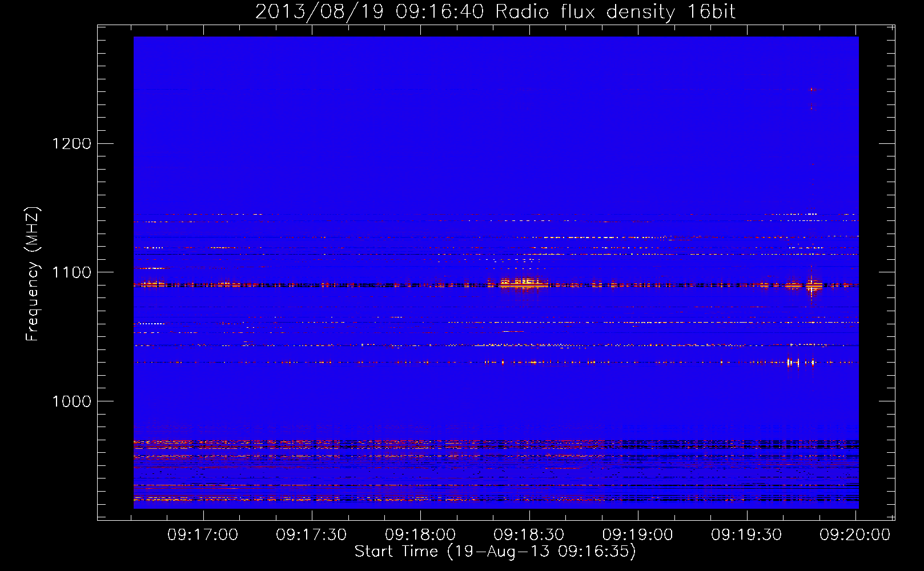Click the 09:19:00 time tick label
The width and height of the screenshot is (924, 571).
638,535
